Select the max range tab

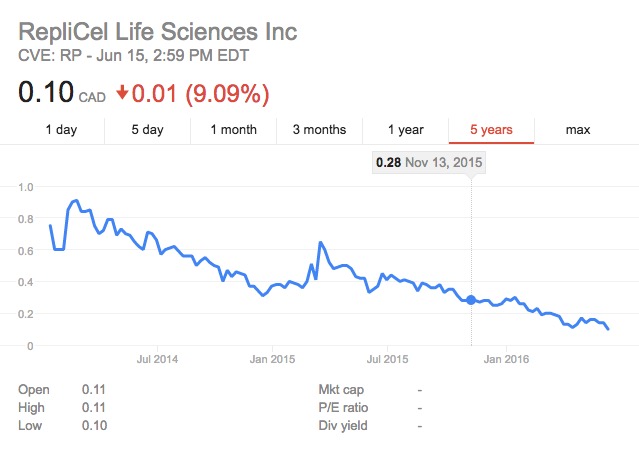click(x=577, y=130)
